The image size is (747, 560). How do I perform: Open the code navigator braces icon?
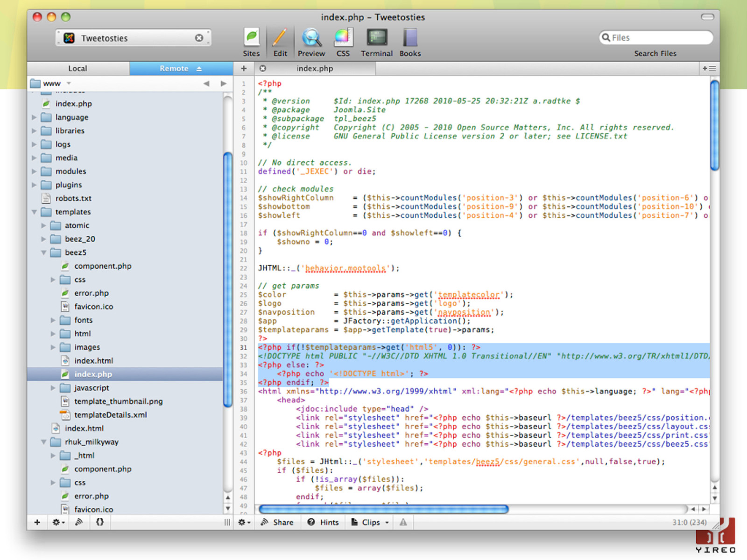pyautogui.click(x=99, y=522)
